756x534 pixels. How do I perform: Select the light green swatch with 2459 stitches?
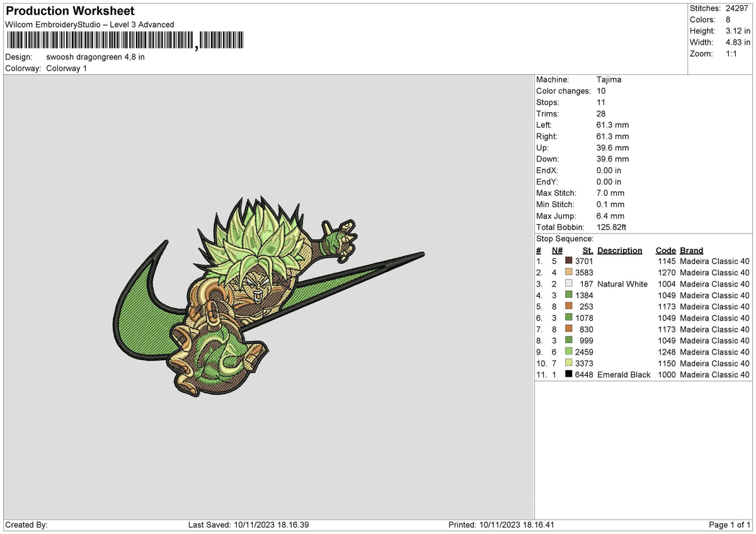569,351
